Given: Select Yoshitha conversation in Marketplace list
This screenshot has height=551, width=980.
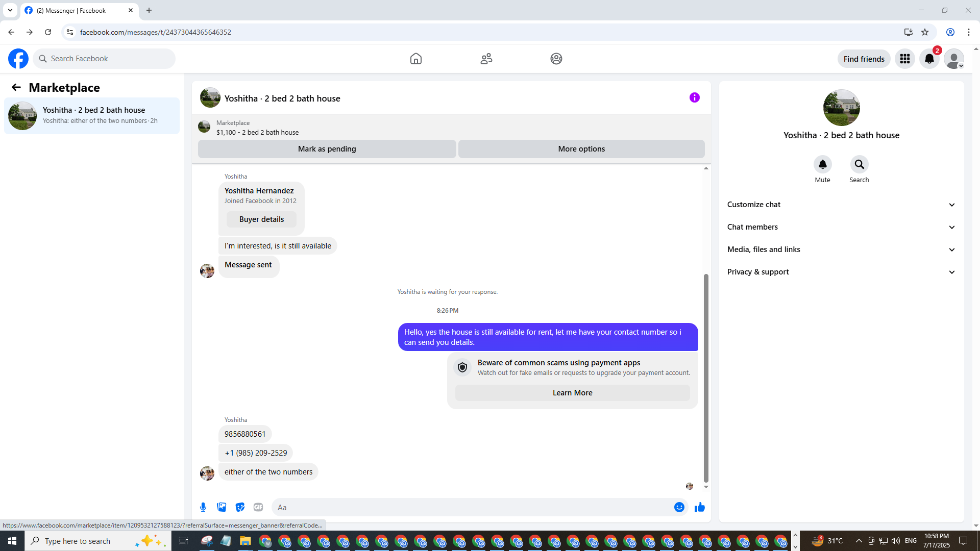Looking at the screenshot, I should tap(92, 116).
